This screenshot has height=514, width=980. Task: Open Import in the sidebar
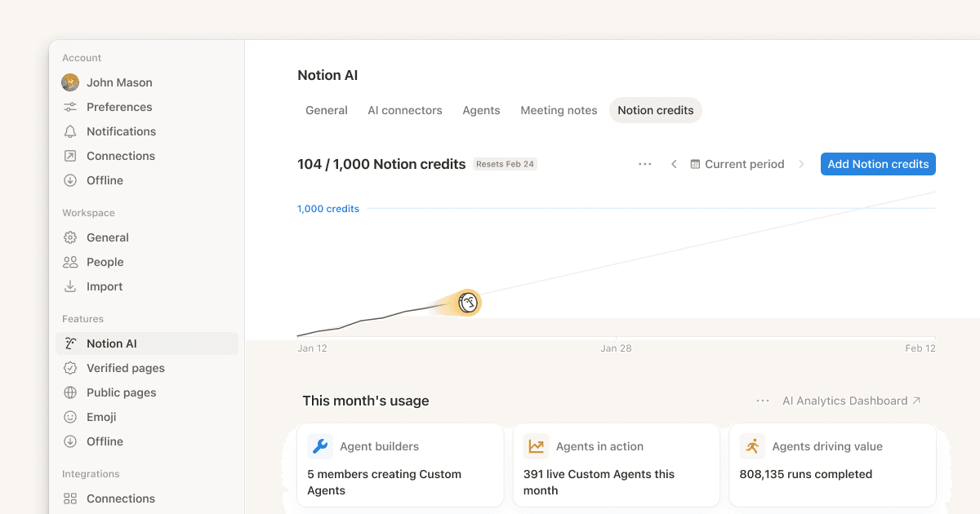click(x=147, y=286)
